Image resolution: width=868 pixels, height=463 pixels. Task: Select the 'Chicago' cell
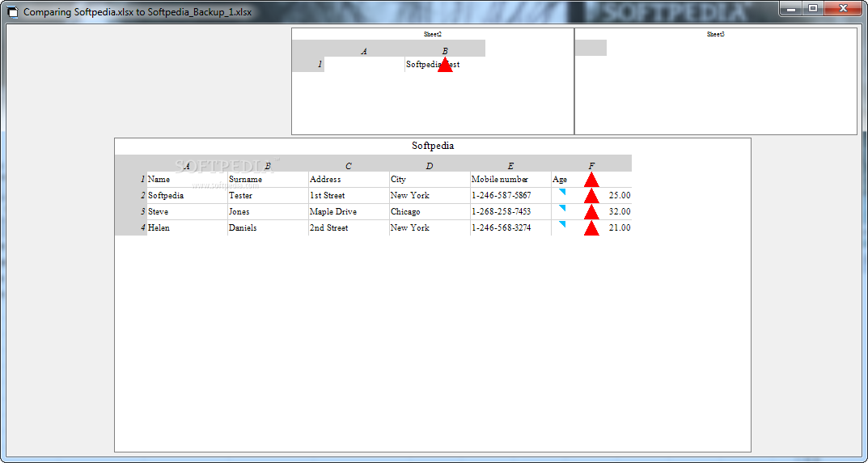430,211
